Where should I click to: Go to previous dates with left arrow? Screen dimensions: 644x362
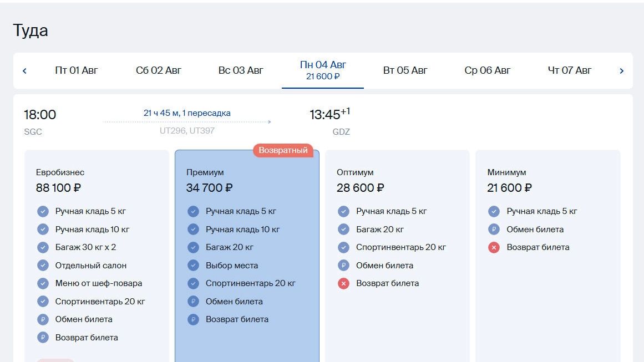click(24, 71)
